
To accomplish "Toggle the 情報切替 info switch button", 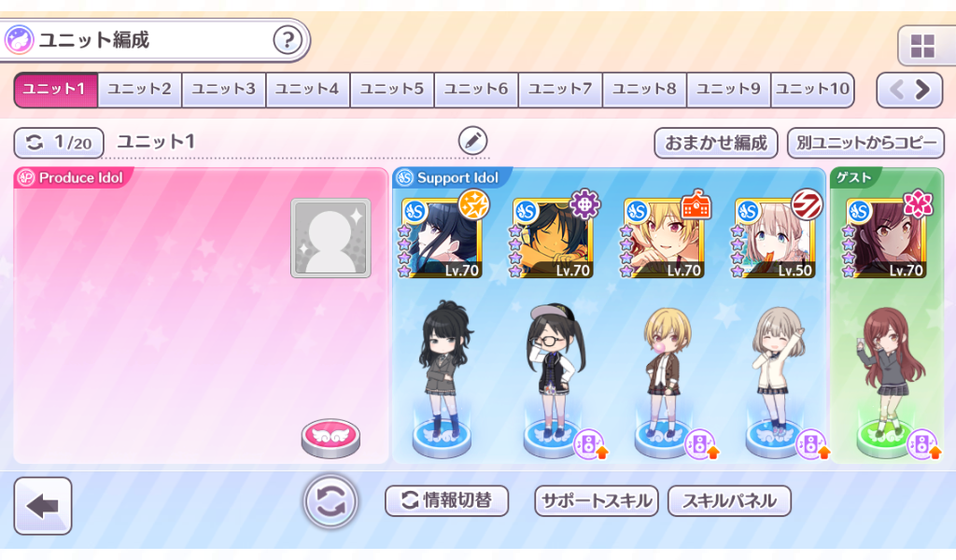I will coord(447,501).
